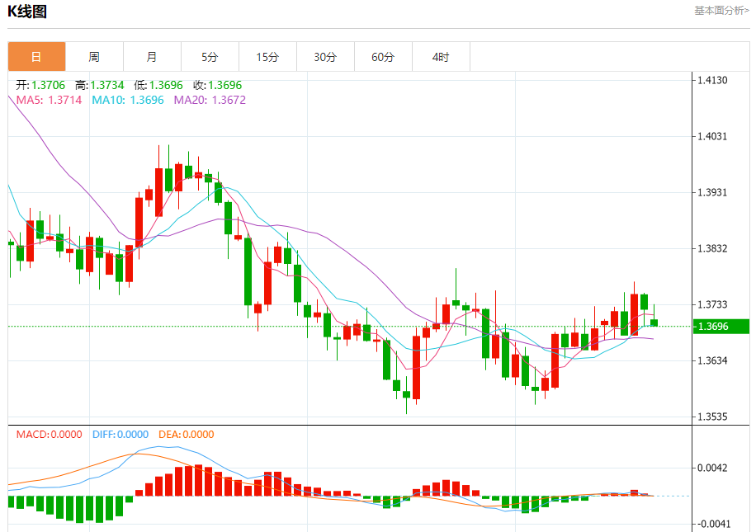
Task: Click the MA10: 1.3696 legend label
Action: click(x=128, y=100)
